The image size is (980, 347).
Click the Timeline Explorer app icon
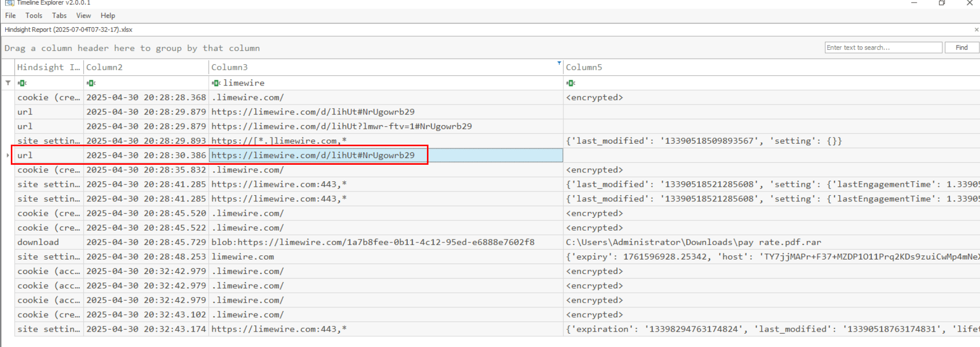(9, 3)
